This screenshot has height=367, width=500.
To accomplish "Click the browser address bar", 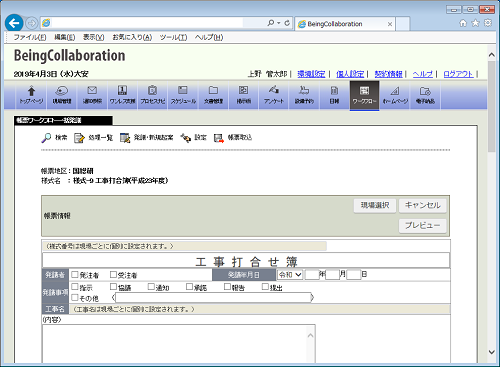I will 147,23.
